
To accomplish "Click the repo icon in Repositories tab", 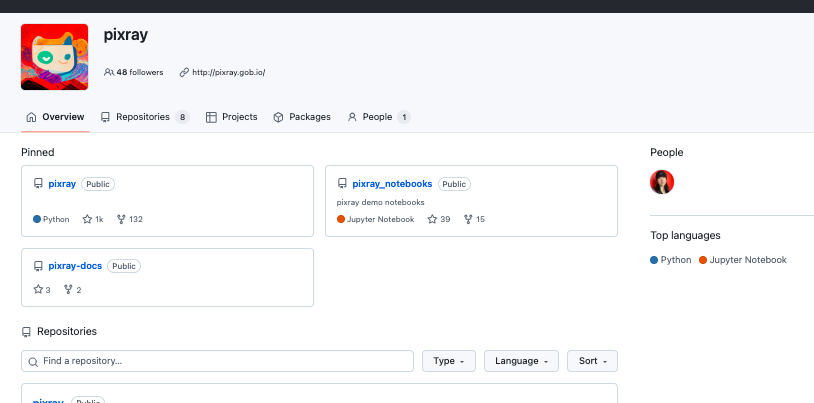I will (x=105, y=117).
